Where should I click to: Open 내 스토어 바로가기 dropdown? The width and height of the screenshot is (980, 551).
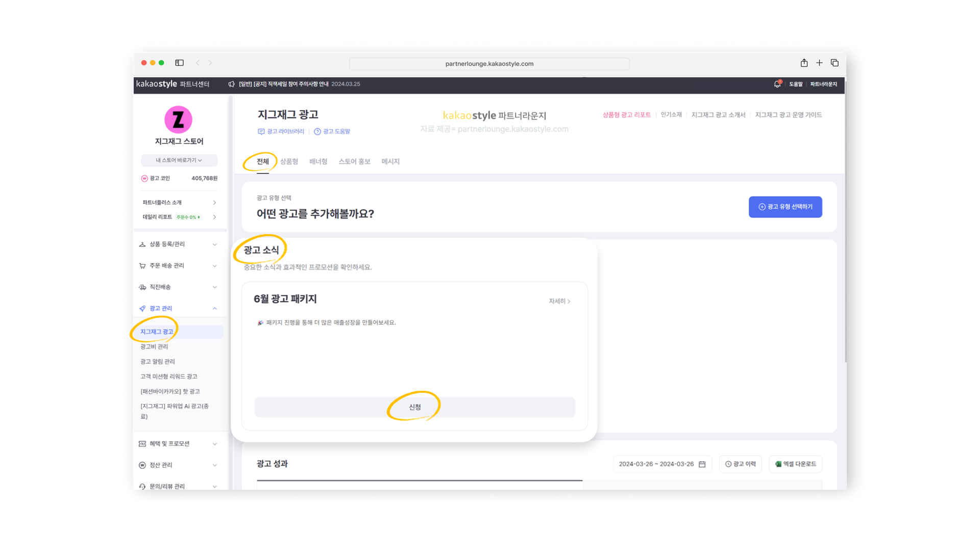179,160
